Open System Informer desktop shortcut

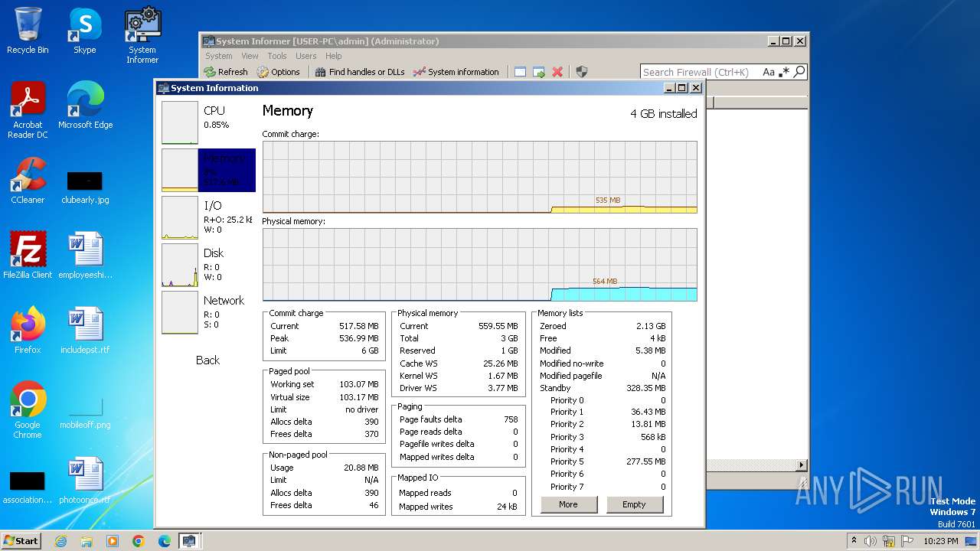click(142, 35)
